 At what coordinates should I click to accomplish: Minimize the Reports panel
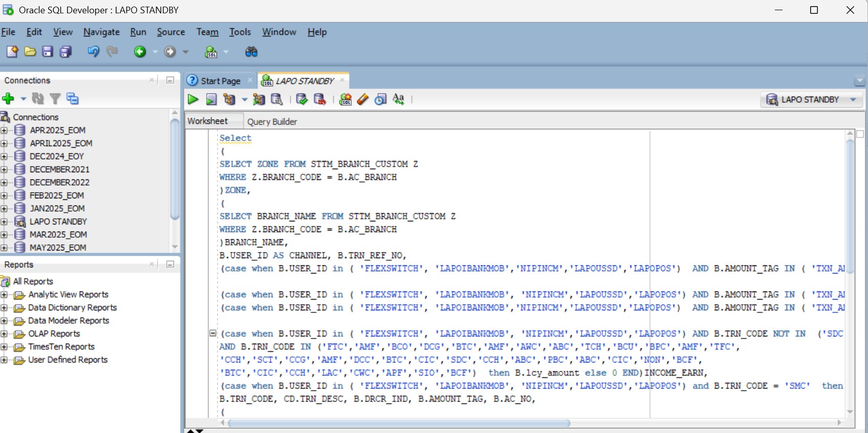(170, 264)
